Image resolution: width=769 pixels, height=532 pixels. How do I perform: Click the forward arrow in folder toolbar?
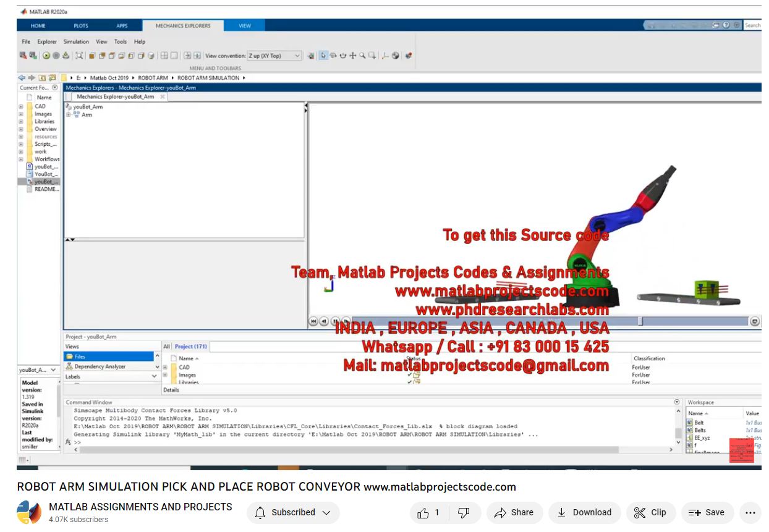pyautogui.click(x=32, y=78)
